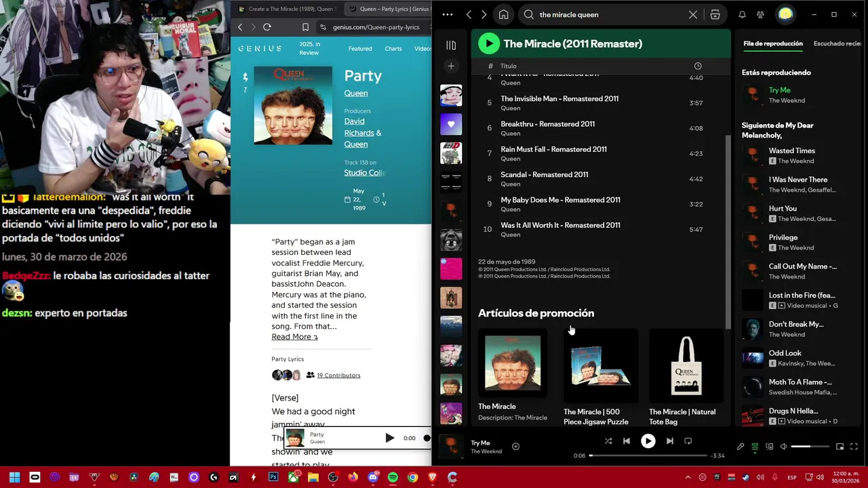The image size is (868, 488).
Task: Reload the Genius browser page
Action: (267, 27)
